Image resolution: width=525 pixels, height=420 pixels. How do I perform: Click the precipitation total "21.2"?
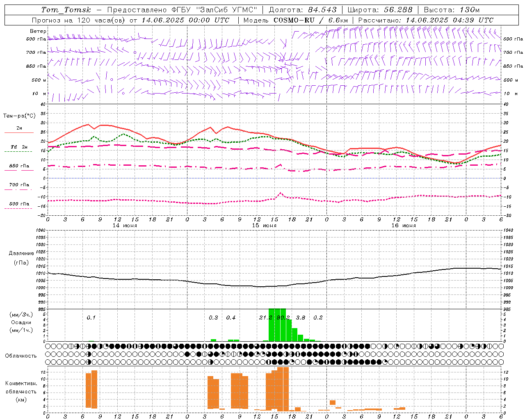click(x=266, y=318)
